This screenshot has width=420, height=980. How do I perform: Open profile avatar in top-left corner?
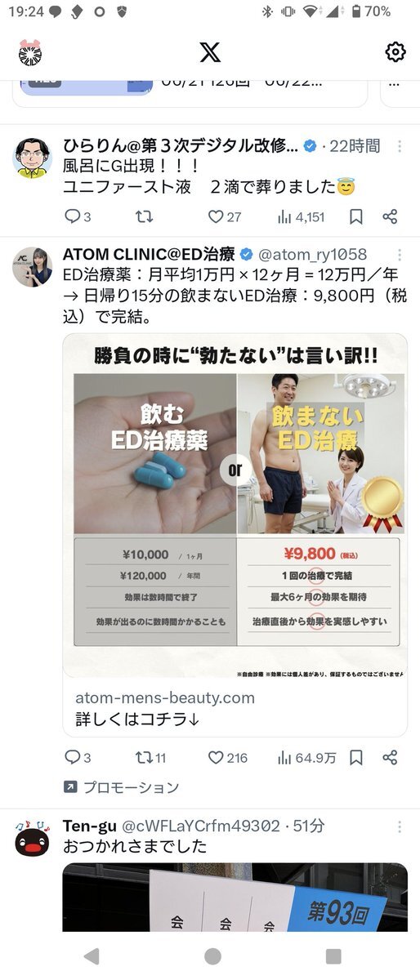click(x=29, y=51)
